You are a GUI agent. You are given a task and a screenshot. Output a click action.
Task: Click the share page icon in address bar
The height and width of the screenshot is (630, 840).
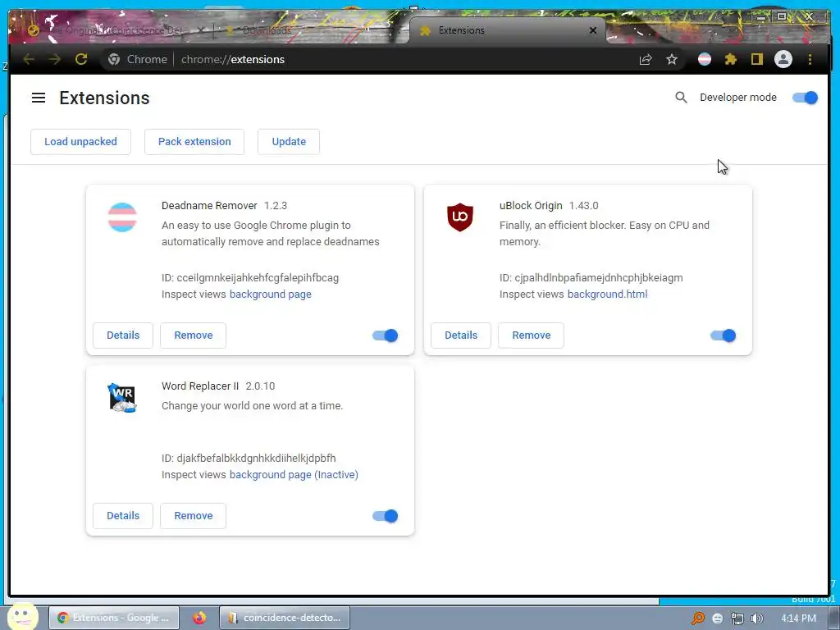(646, 59)
